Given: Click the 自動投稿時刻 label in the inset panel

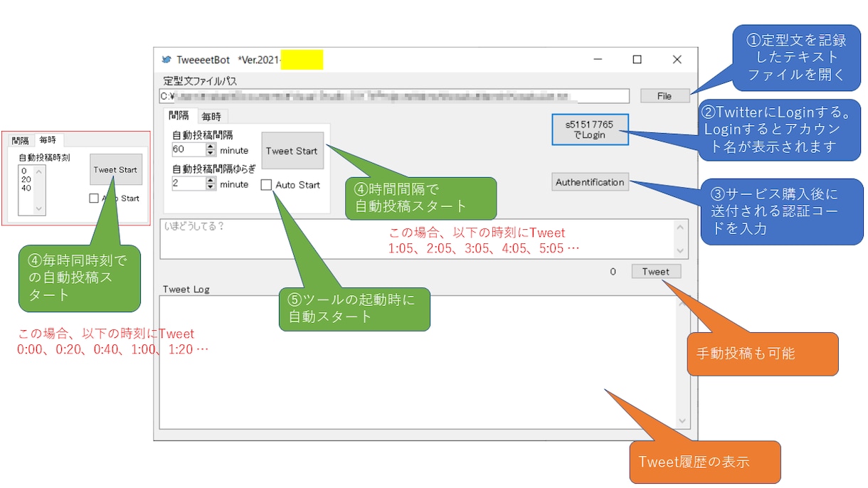Looking at the screenshot, I should [x=44, y=157].
